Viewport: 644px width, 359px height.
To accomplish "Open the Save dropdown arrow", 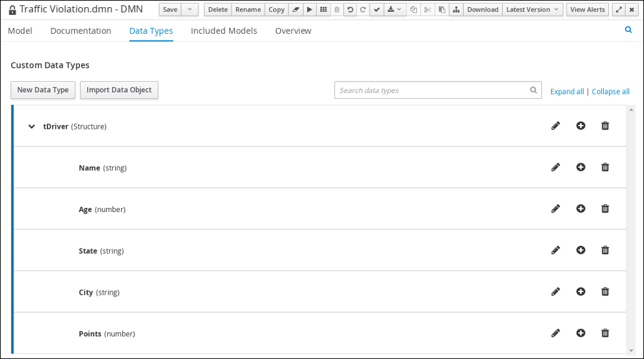I will coord(189,10).
